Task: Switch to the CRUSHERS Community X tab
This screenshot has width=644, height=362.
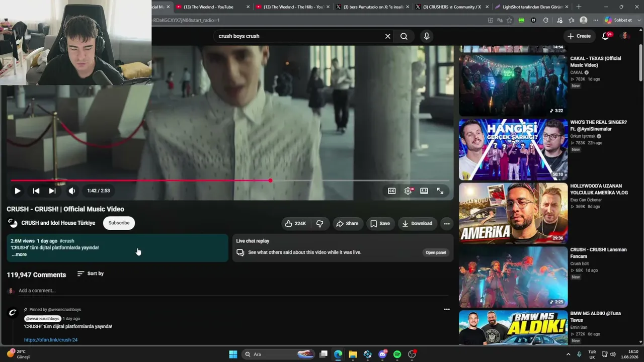Action: click(x=452, y=7)
